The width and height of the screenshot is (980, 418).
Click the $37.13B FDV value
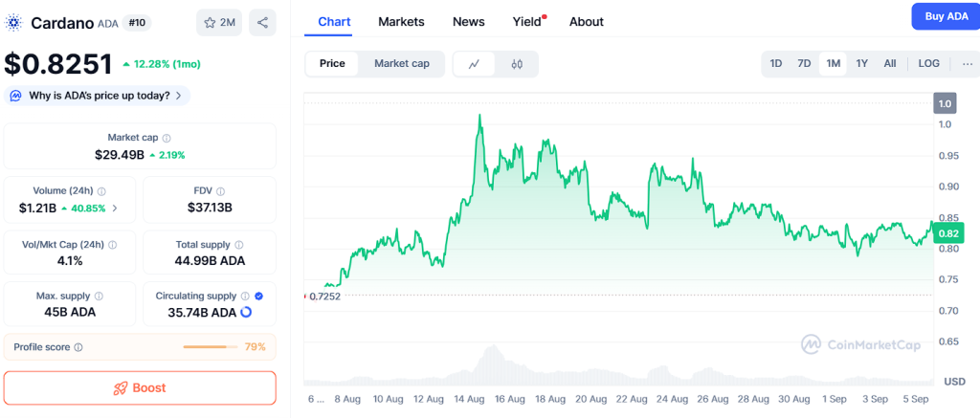tap(210, 209)
